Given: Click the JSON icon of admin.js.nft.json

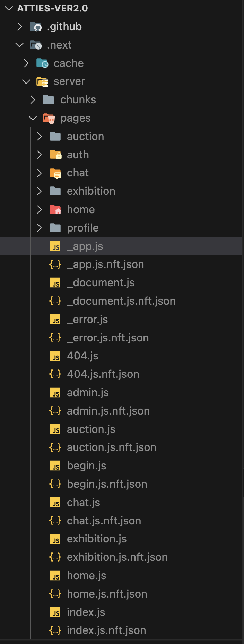Looking at the screenshot, I should (x=55, y=411).
